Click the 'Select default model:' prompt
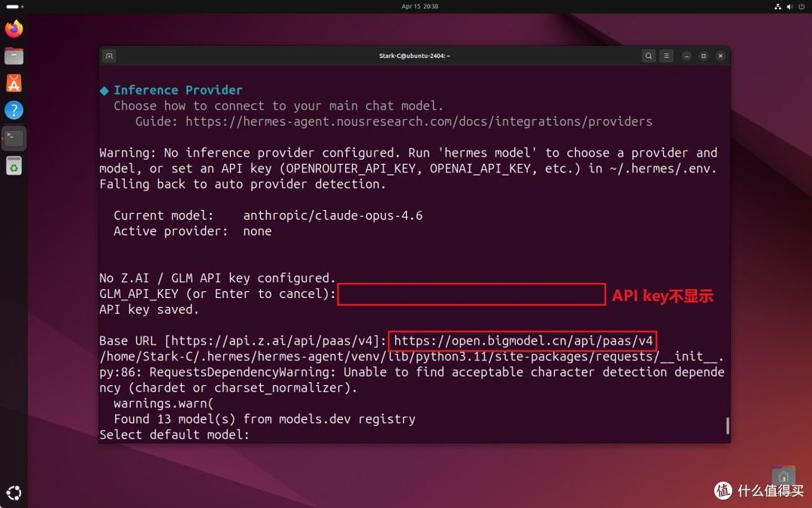Image resolution: width=812 pixels, height=508 pixels. (174, 434)
